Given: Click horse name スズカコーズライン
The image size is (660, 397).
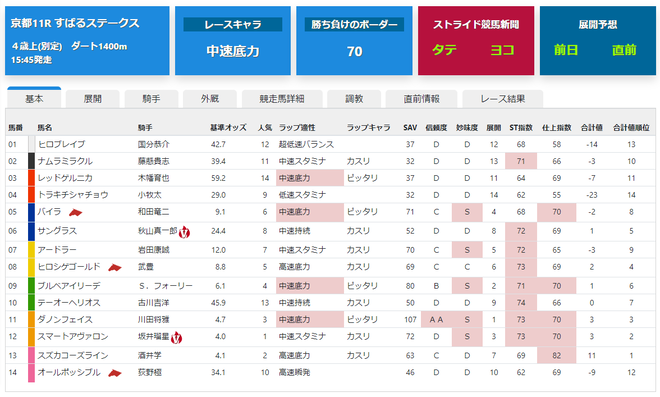Looking at the screenshot, I should pos(73,356).
